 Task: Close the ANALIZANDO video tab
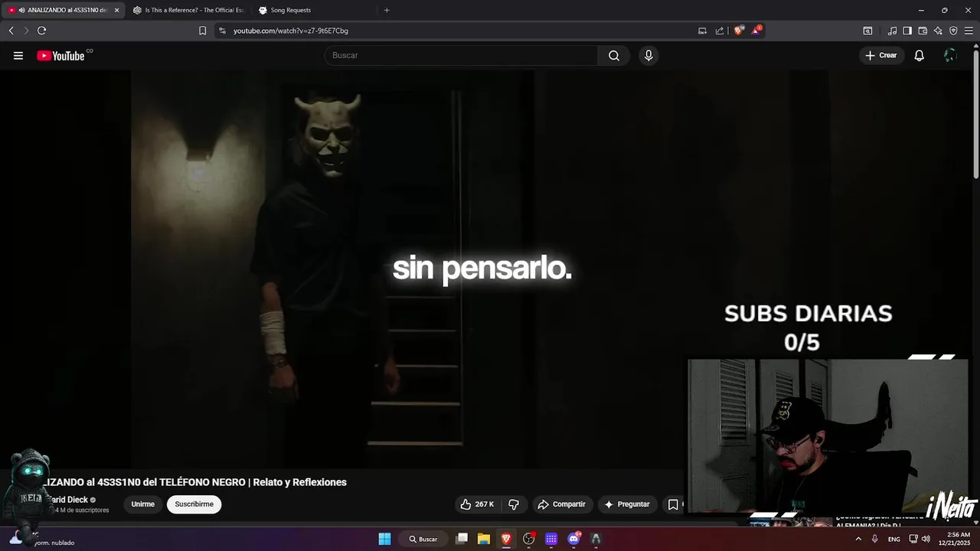point(116,10)
